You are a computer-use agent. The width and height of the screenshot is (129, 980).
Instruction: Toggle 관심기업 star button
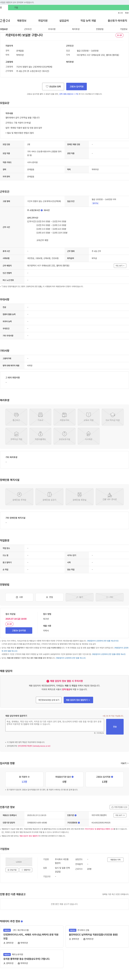[12, 870]
